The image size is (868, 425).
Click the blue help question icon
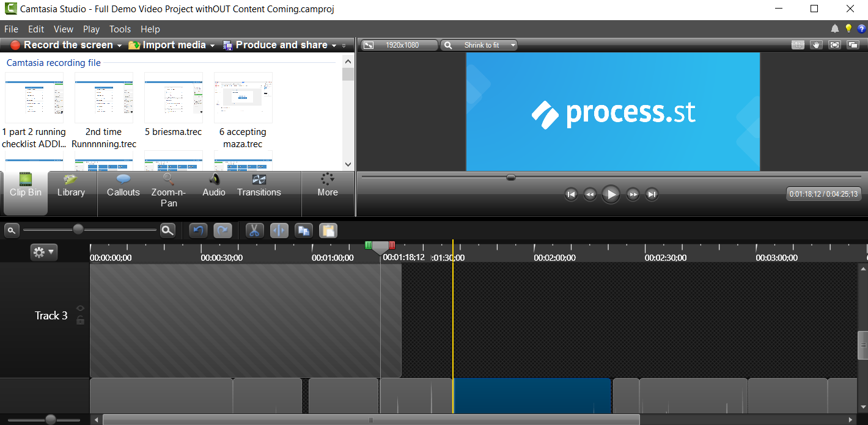point(862,29)
